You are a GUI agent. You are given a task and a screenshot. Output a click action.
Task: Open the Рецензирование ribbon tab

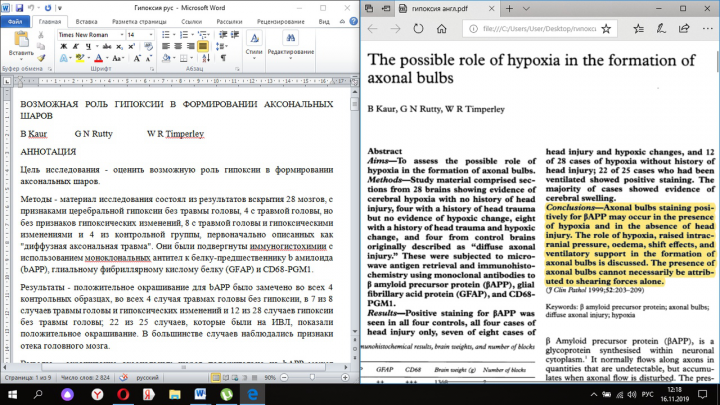[281, 22]
